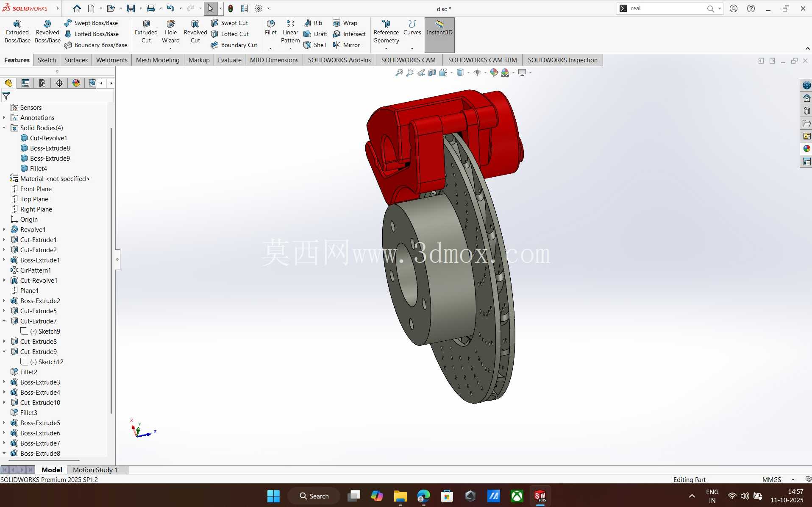The width and height of the screenshot is (812, 507).
Task: Open the PropertyManager tab
Action: pos(25,83)
